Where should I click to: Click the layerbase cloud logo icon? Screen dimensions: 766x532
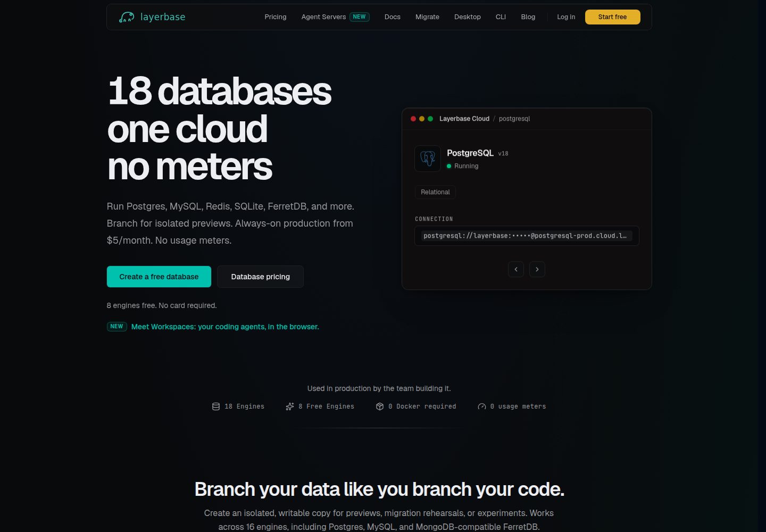(x=127, y=17)
